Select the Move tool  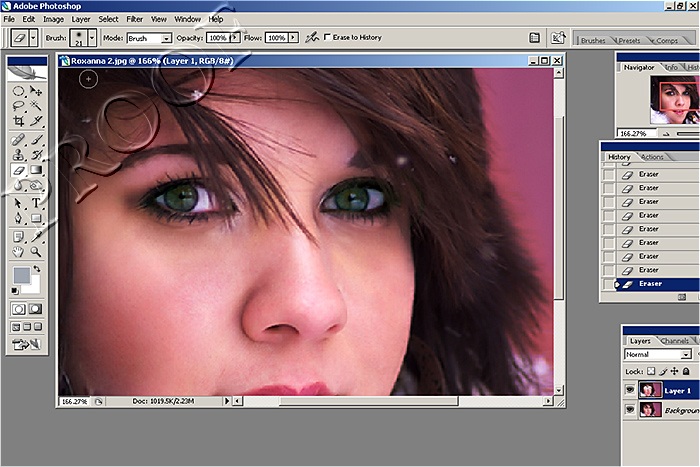point(36,92)
